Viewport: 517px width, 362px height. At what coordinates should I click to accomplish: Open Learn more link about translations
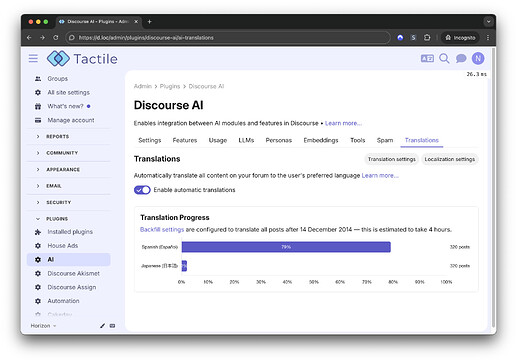tap(380, 176)
